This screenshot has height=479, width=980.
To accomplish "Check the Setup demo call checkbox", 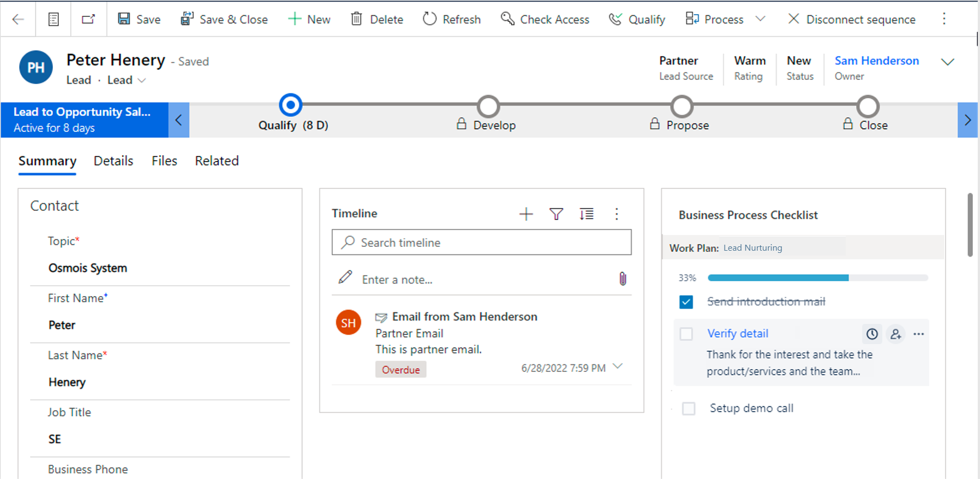I will 689,409.
